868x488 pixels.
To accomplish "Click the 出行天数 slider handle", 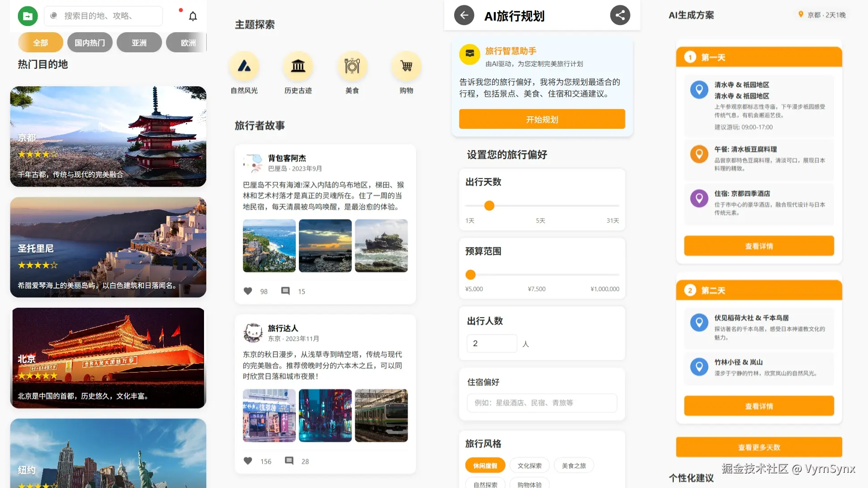I will (x=489, y=206).
